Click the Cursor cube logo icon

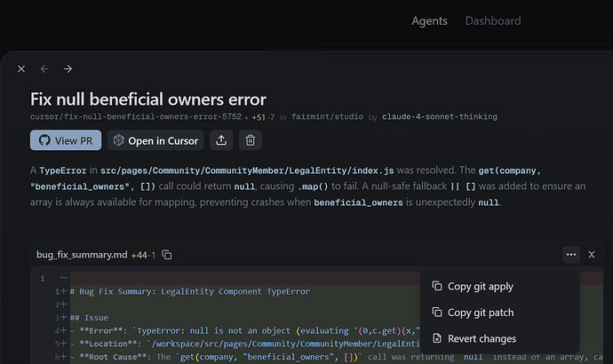[x=118, y=139]
